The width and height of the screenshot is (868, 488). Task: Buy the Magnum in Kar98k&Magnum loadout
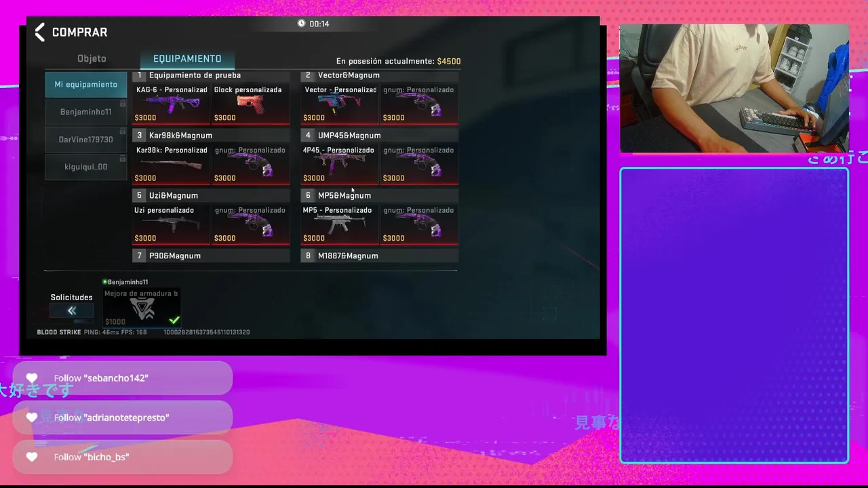[x=251, y=164]
